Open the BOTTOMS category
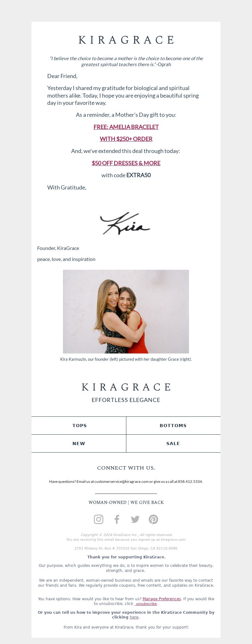Image resolution: width=252 pixels, height=644 pixels. (173, 426)
